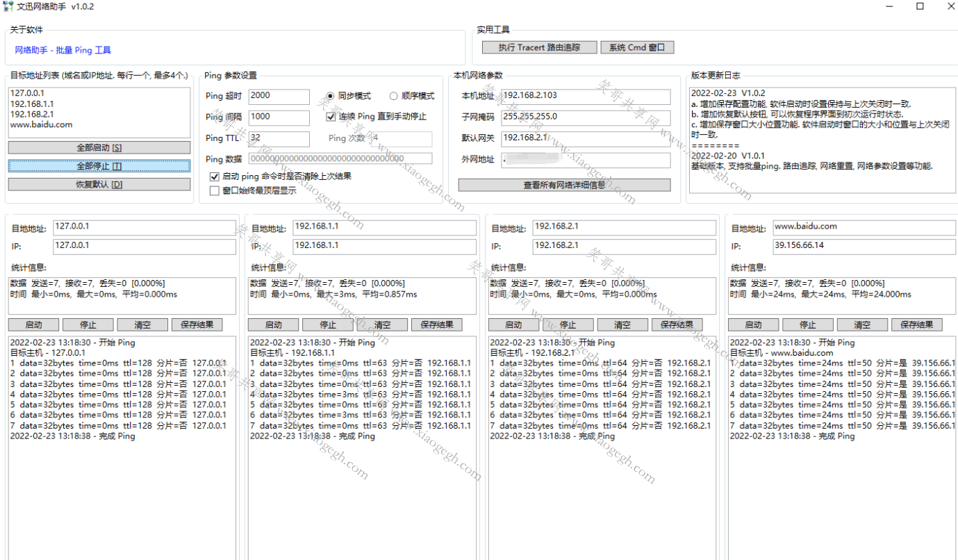Click 127.0.0.1 in target address list
This screenshot has width=958, height=560.
pos(27,93)
